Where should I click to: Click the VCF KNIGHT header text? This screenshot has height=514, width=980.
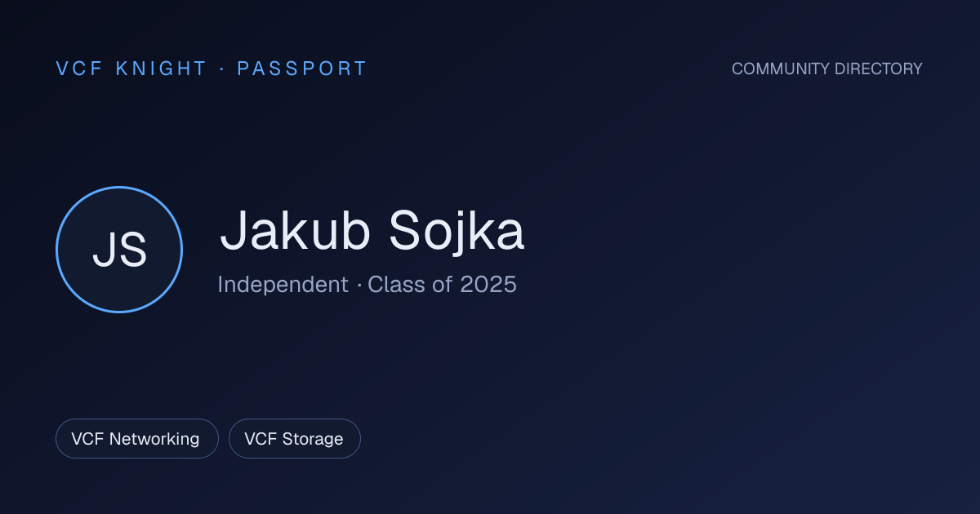pos(131,69)
